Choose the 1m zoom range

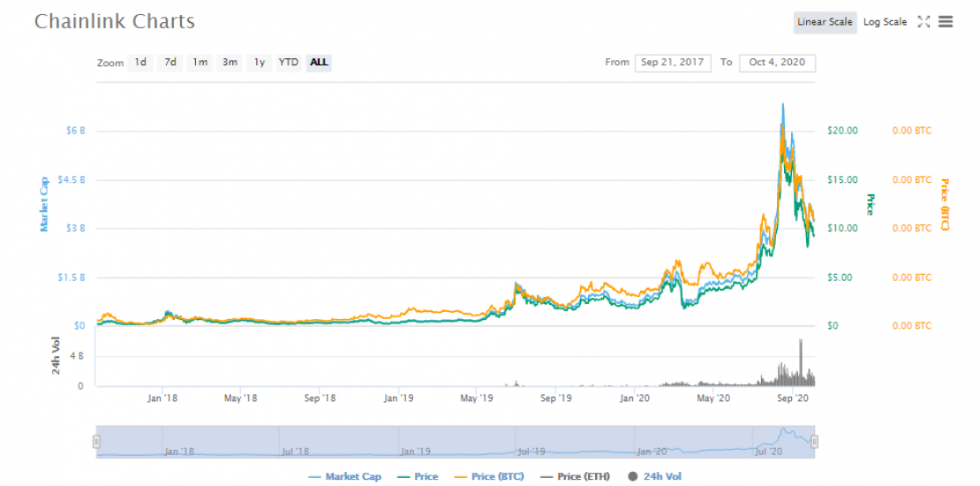(200, 63)
